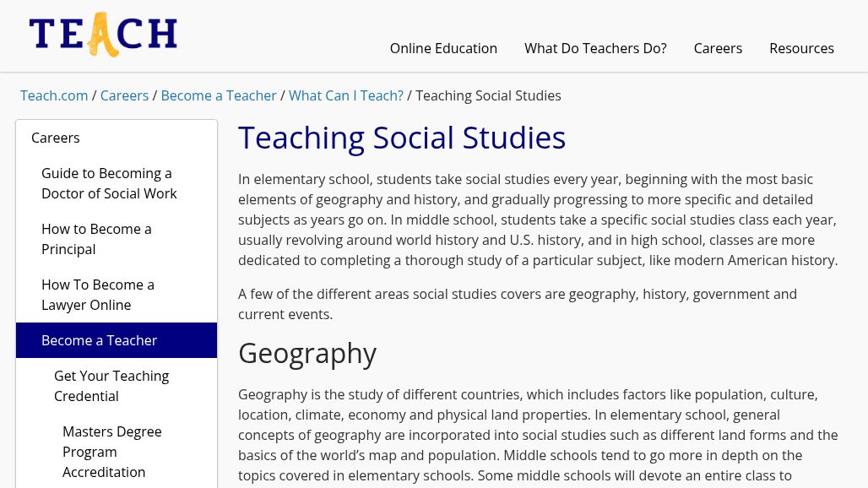Select Careers at the top of sidebar
Image resolution: width=868 pixels, height=488 pixels.
55,138
